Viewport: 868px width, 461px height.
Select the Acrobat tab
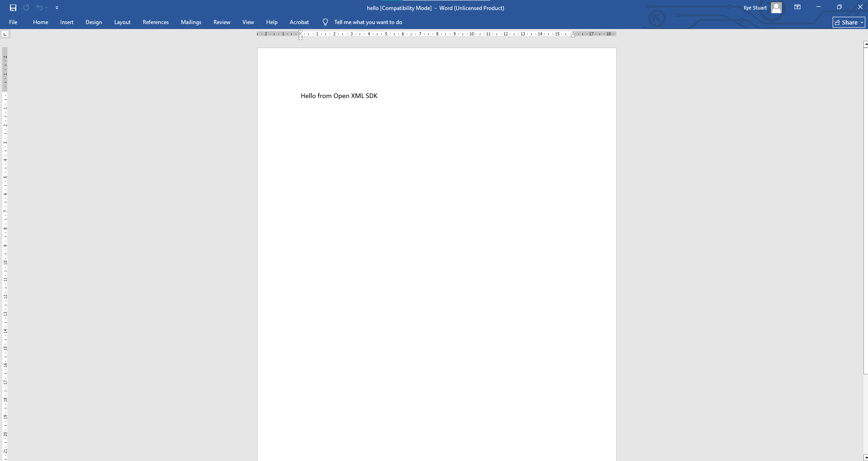[299, 22]
